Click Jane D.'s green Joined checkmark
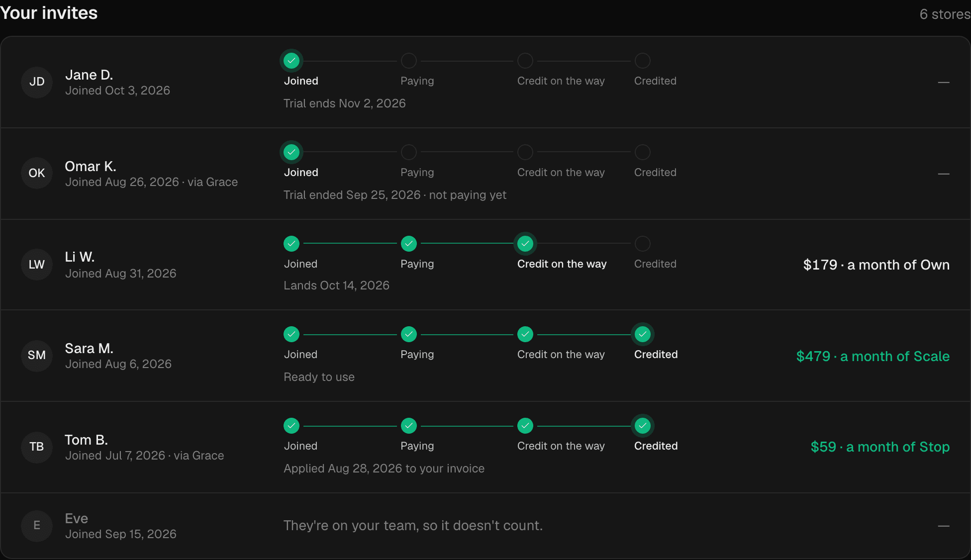 pos(291,61)
